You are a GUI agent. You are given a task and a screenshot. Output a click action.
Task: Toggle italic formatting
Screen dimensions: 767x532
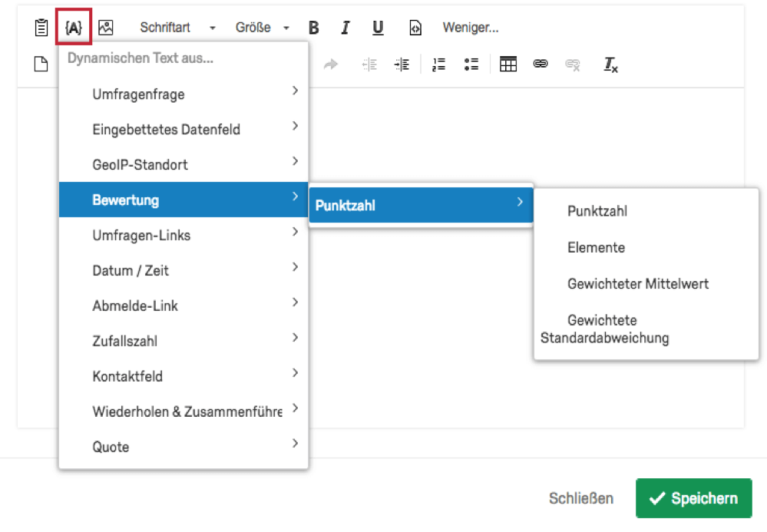(x=345, y=28)
